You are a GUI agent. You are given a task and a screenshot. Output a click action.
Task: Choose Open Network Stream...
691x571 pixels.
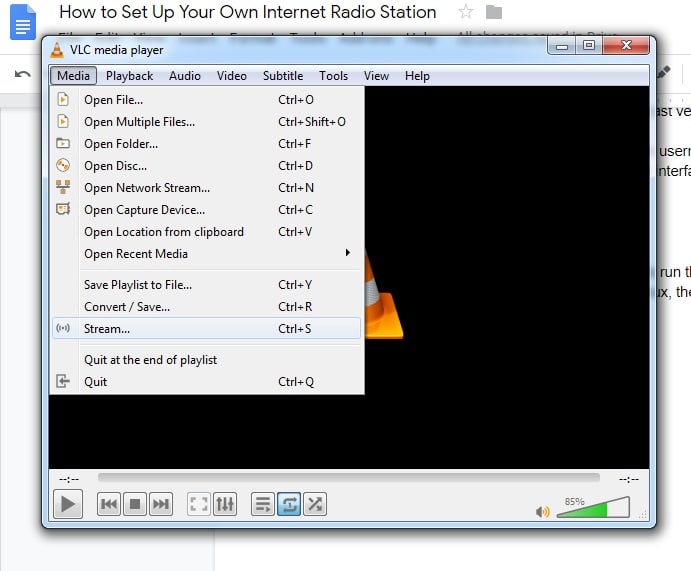pos(206,188)
